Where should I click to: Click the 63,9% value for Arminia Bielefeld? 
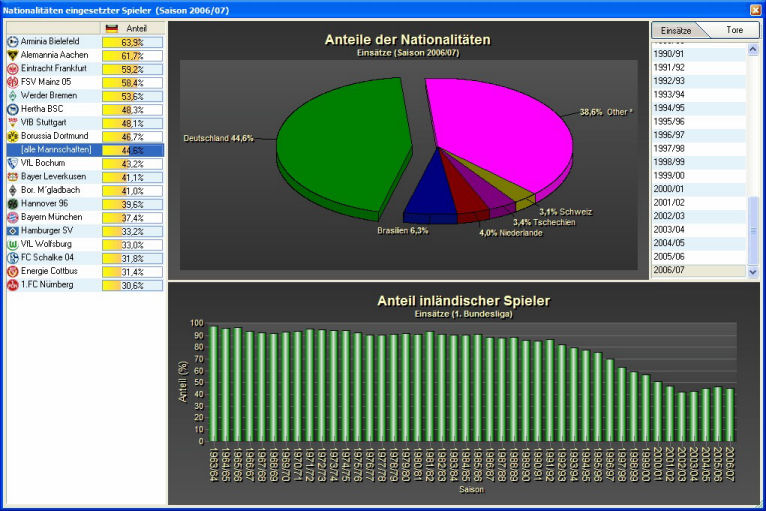132,43
